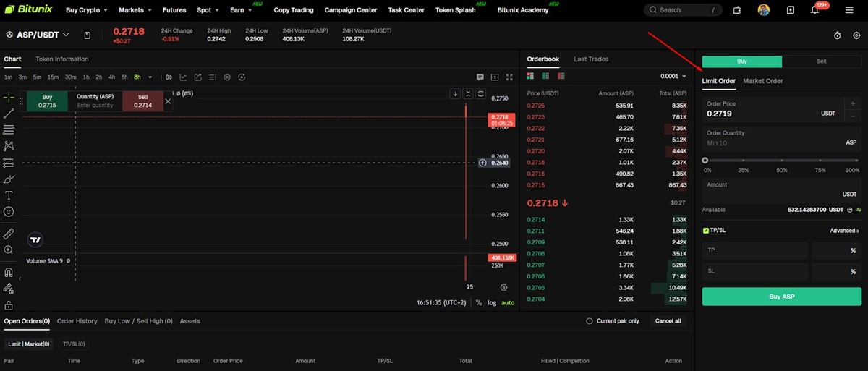
Task: Click the magnet mode icon
Action: click(9, 273)
